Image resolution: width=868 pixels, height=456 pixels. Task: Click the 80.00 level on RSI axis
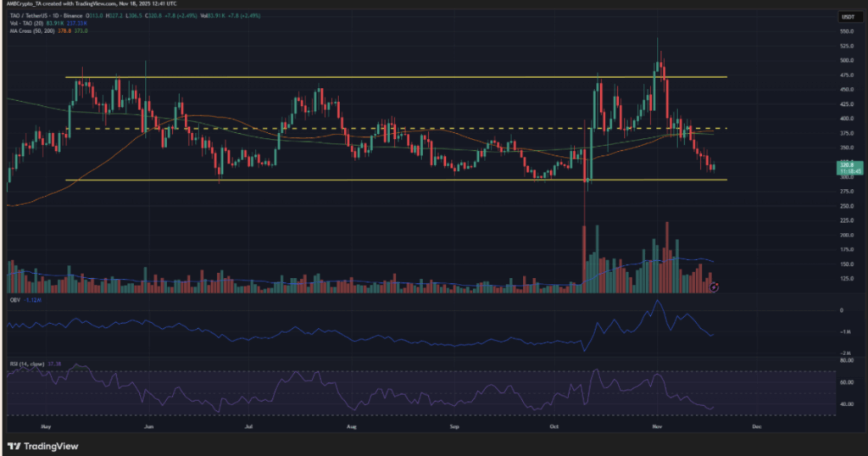(x=847, y=360)
